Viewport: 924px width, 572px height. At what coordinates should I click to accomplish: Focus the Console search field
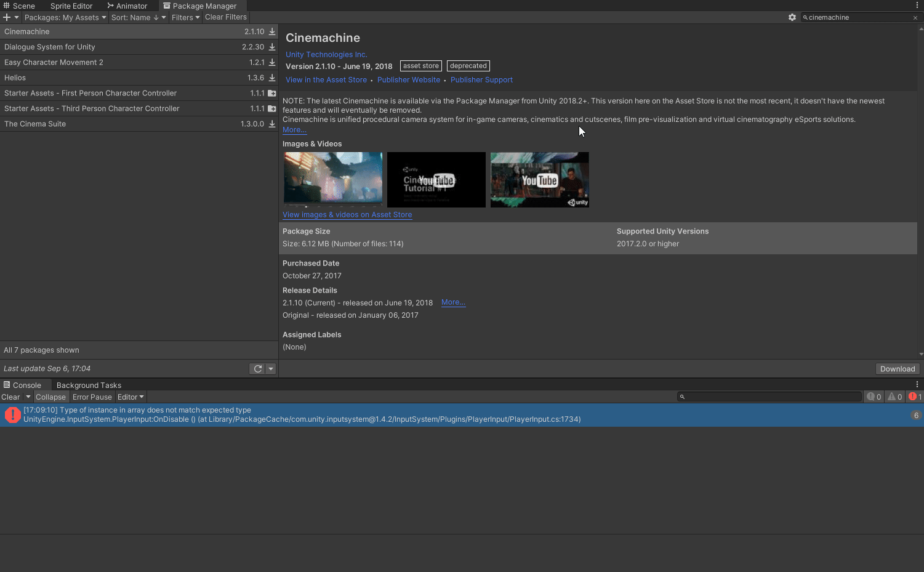click(x=769, y=397)
